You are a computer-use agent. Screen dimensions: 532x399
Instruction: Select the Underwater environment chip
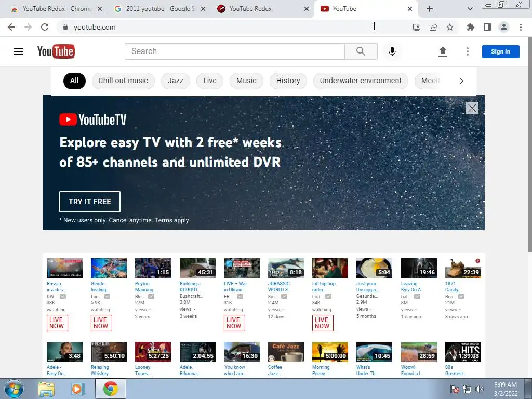361,81
